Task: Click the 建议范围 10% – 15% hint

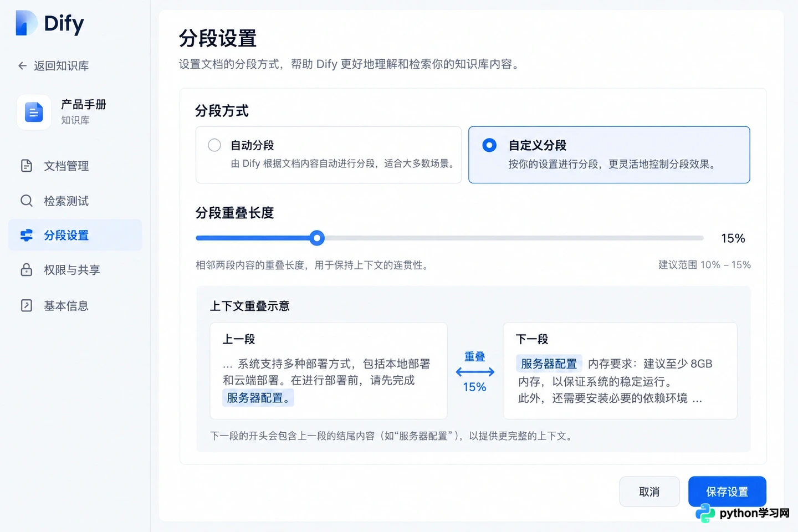Action: pos(704,265)
